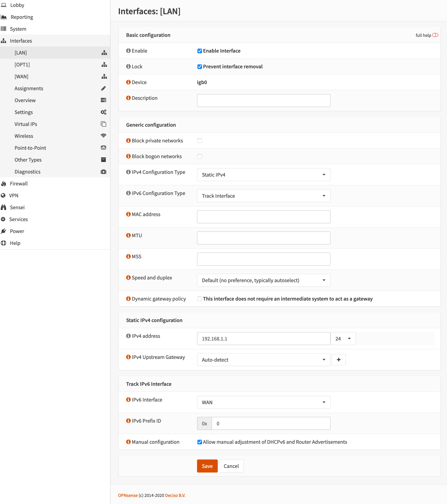The image size is (447, 504).
Task: Click the info icon beside Dynamic gateway policy
Action: click(x=128, y=299)
